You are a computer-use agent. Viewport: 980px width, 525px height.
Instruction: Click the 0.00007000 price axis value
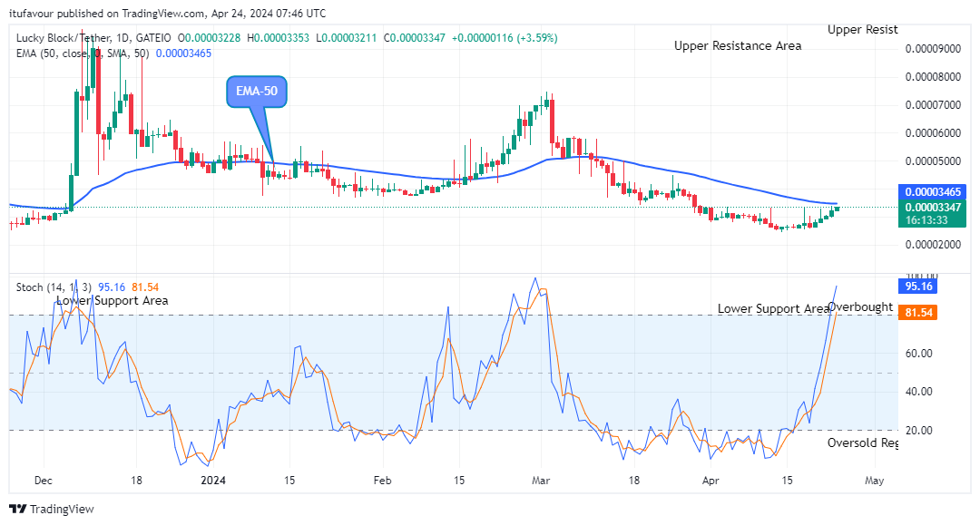(933, 105)
